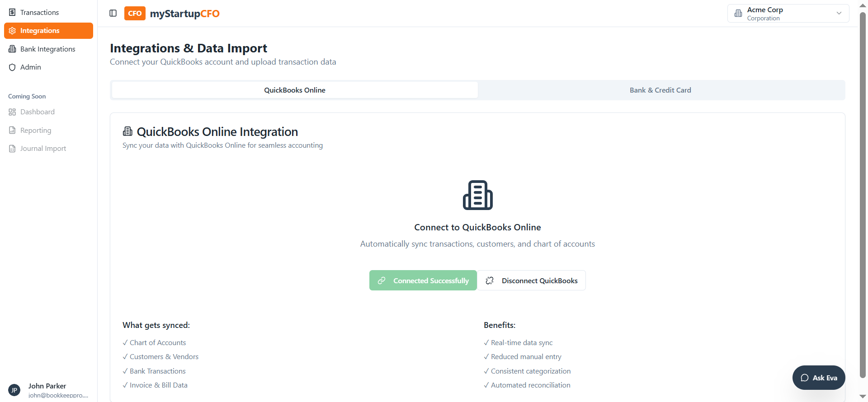The width and height of the screenshot is (868, 402).
Task: Click 'Invoice & Bill Data' entry
Action: point(155,385)
